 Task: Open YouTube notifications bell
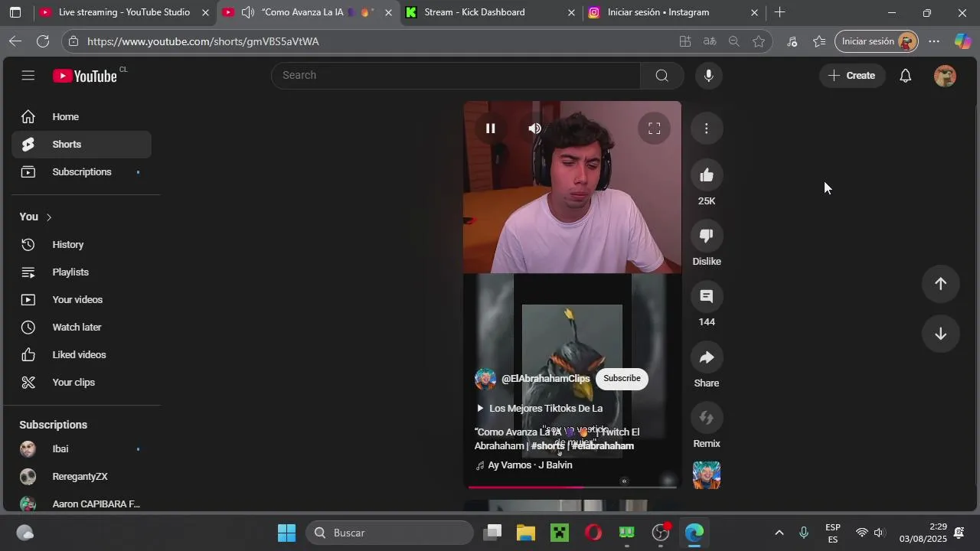[x=906, y=75]
